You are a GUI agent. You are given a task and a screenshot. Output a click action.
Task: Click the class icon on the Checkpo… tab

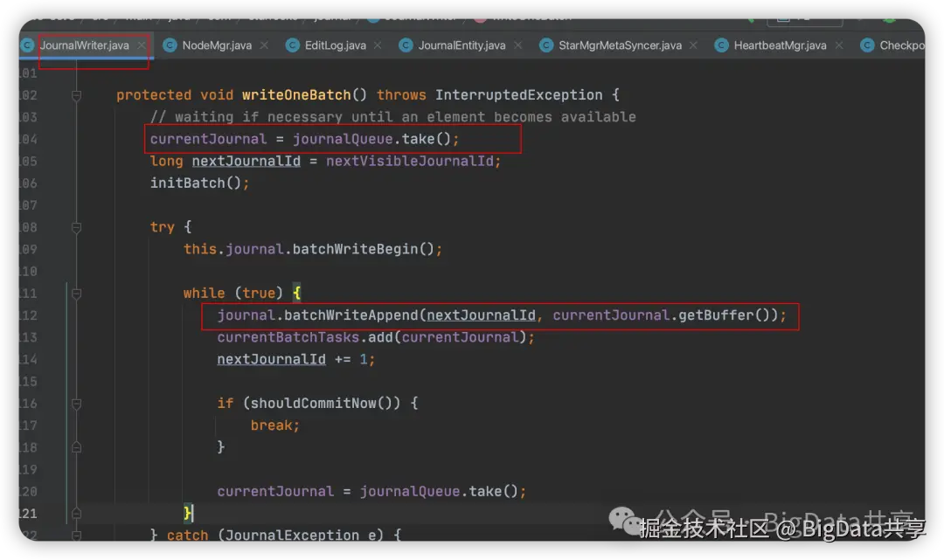868,45
